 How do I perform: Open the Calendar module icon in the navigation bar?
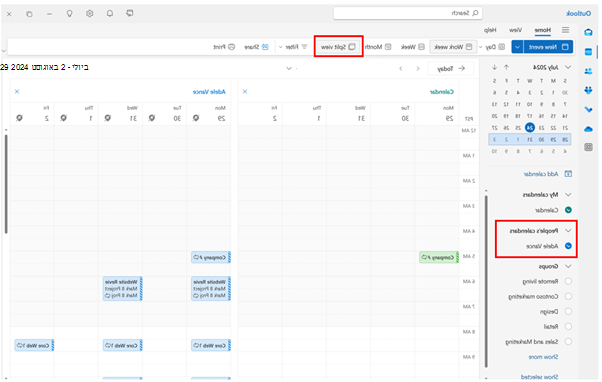click(588, 52)
